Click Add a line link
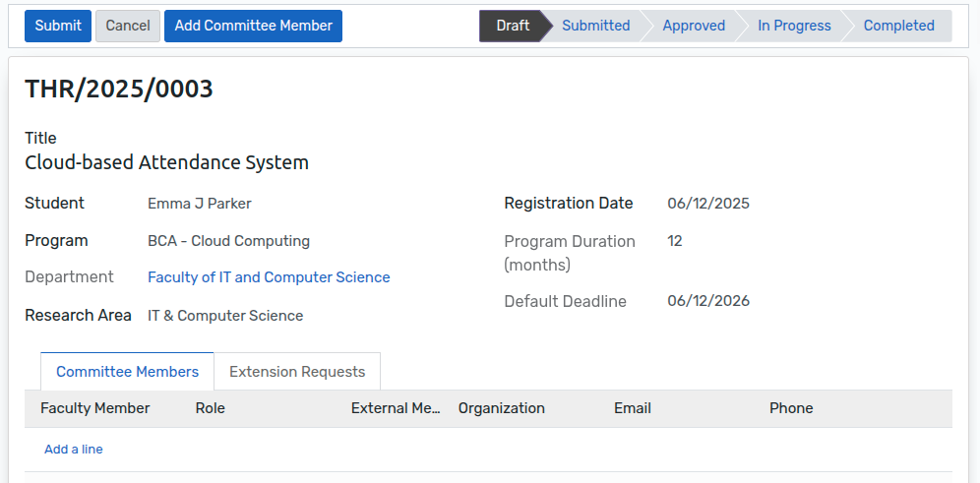This screenshot has width=980, height=483. [74, 449]
